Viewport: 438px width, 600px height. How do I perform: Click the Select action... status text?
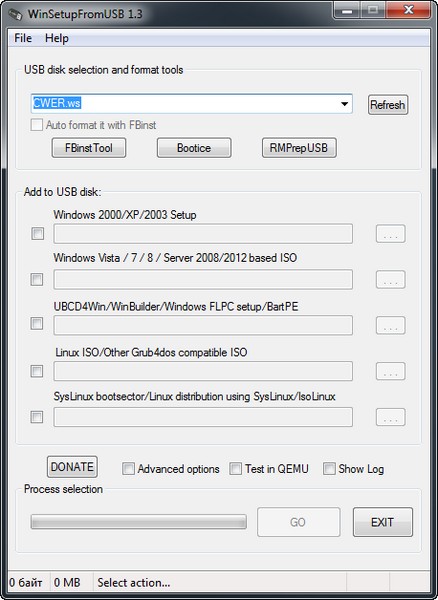point(134,583)
